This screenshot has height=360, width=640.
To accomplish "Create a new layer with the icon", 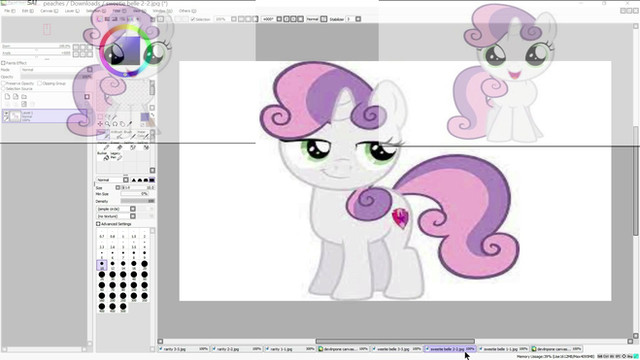I will [7, 97].
